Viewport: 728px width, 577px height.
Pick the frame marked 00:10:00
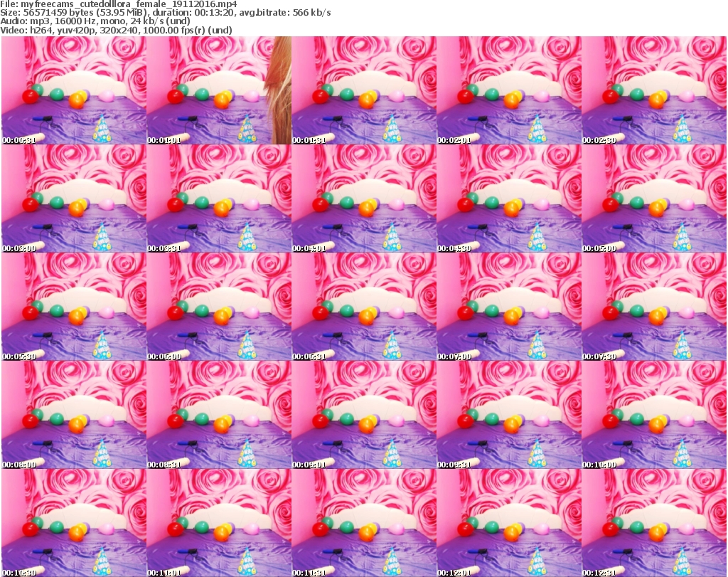click(x=654, y=415)
